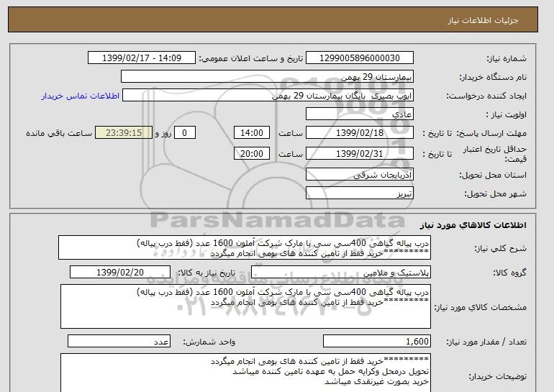
Task: Click the مهلت ارسال پاسخ label
Action: [x=491, y=134]
